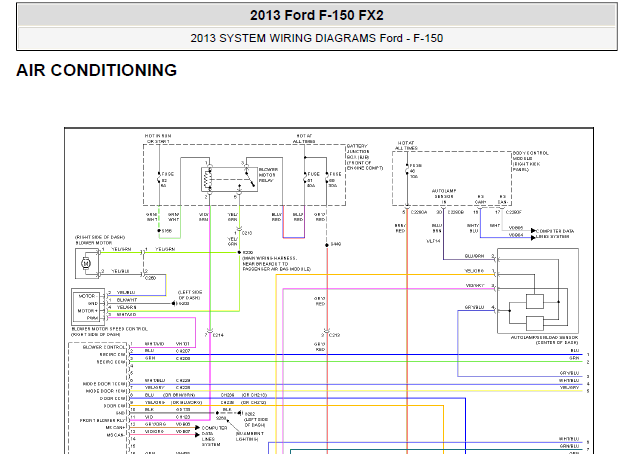Viewport: 635px width, 454px height.
Task: Click the 'C260' connector label
Action: (x=150, y=278)
